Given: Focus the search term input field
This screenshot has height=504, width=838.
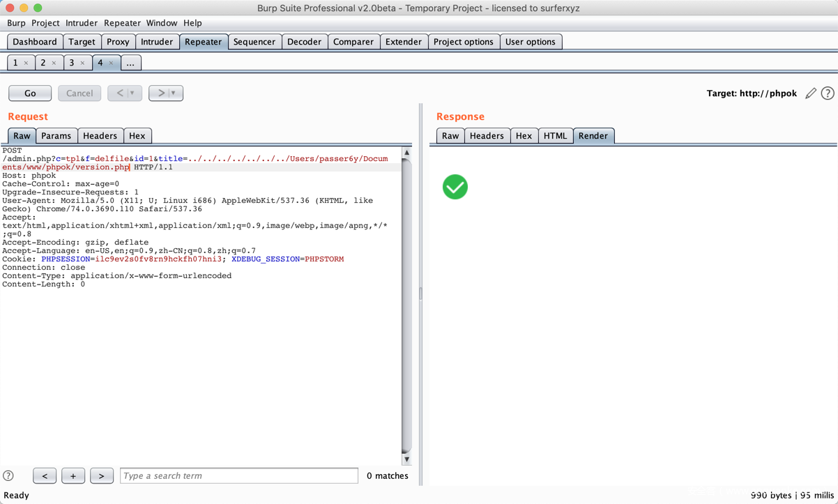Looking at the screenshot, I should tap(239, 476).
